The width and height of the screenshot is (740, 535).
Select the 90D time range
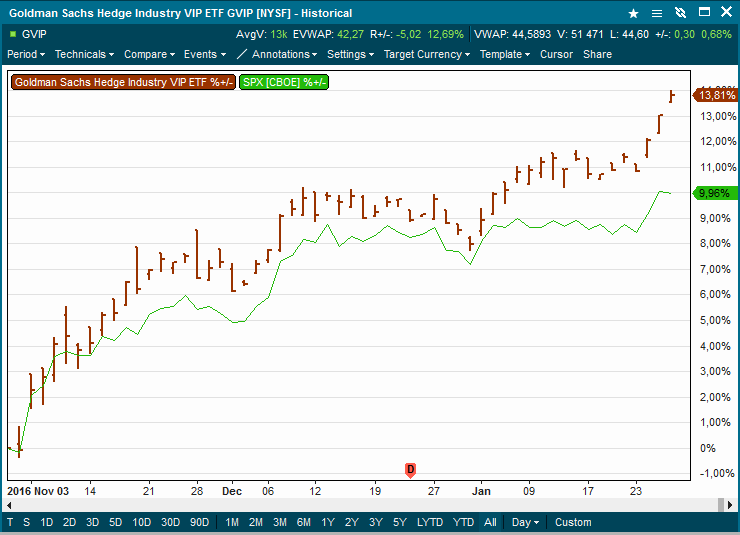(x=199, y=522)
